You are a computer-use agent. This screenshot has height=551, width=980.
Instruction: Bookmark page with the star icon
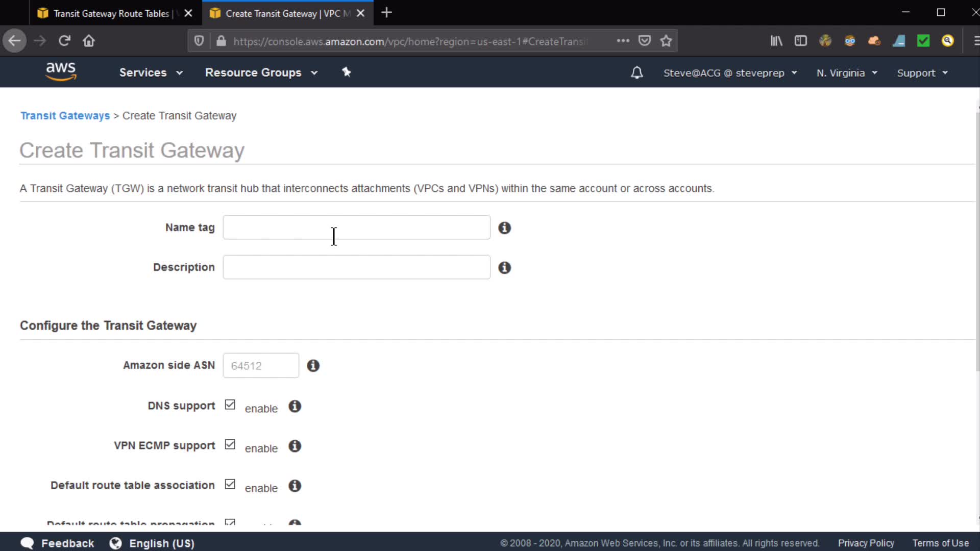pyautogui.click(x=666, y=41)
